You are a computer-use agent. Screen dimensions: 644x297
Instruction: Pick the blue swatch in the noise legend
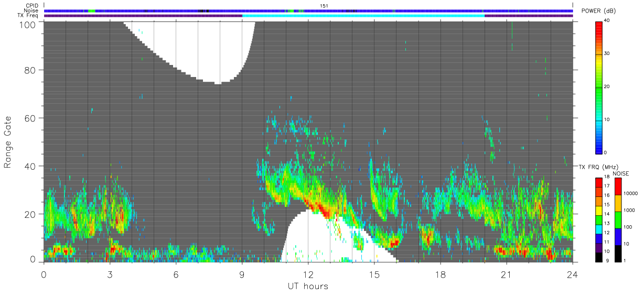tap(618, 236)
